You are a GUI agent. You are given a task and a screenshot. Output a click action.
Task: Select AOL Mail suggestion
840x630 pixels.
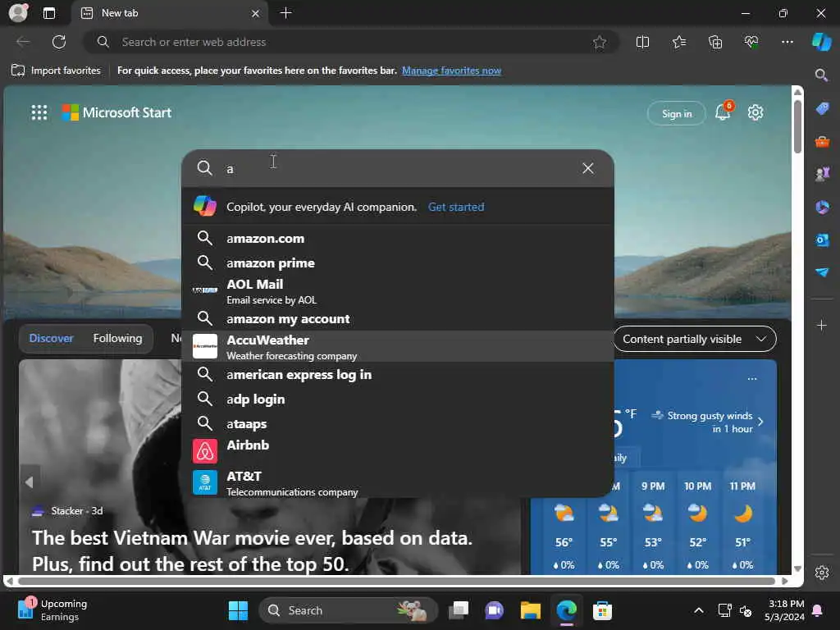point(398,291)
